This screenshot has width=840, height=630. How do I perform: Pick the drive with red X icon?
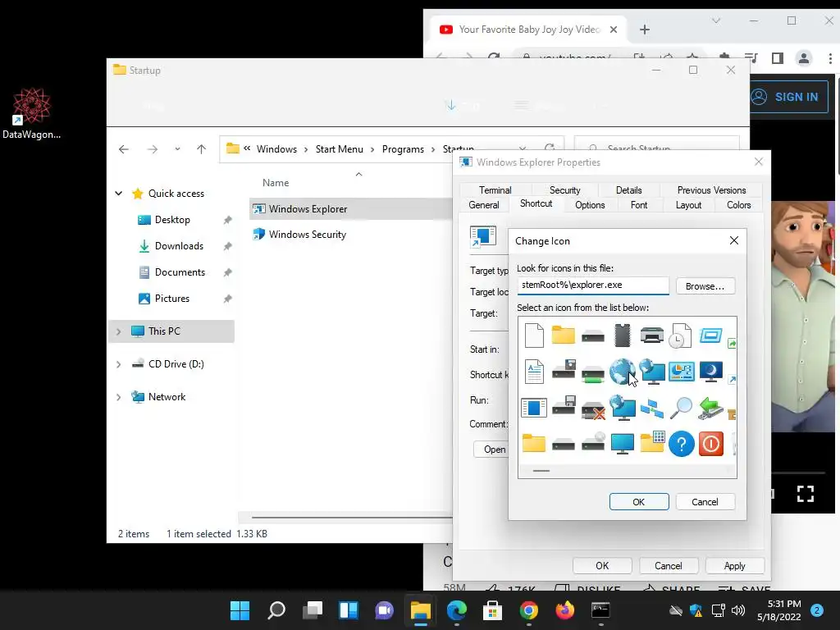593,410
